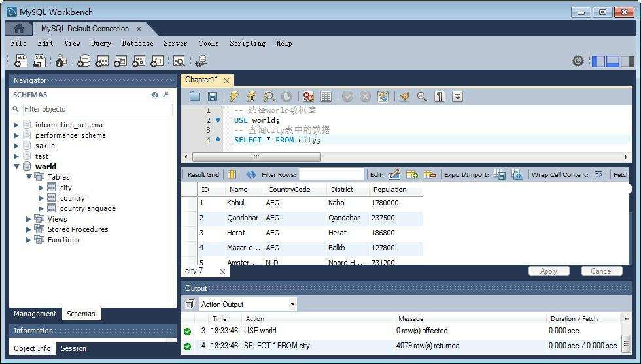641x364 pixels.
Task: Toggle autocommit mode icon
Action: coord(383,97)
